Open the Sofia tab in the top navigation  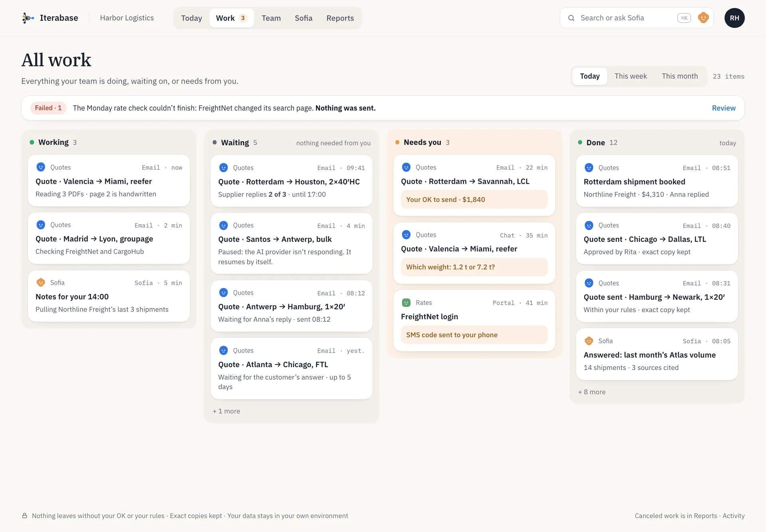click(x=304, y=18)
